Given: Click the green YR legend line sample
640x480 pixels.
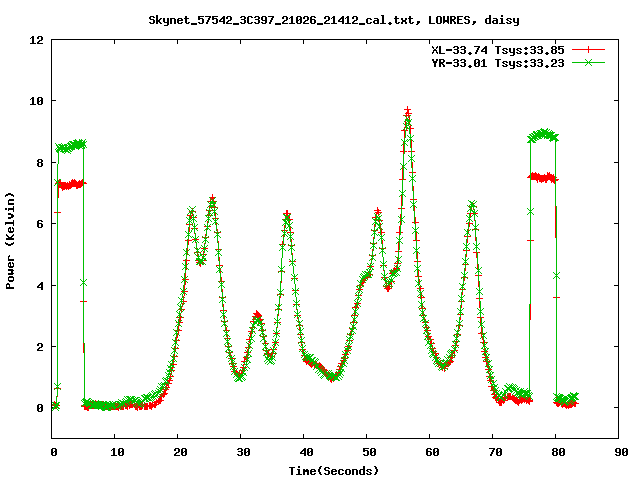Looking at the screenshot, I should 588,62.
